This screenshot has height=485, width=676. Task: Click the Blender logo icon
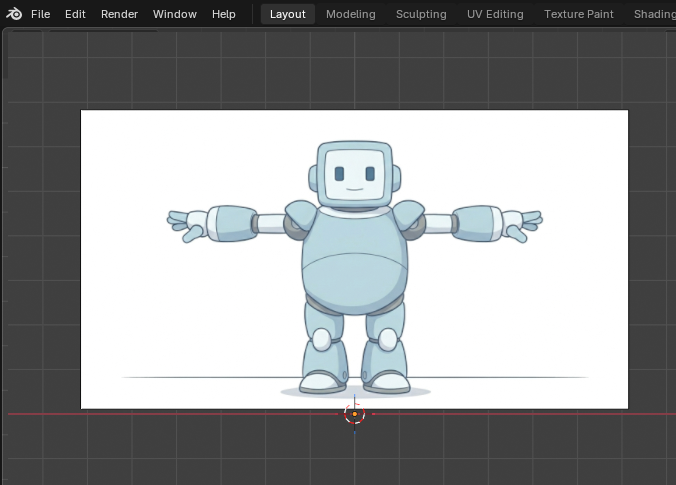(14, 14)
